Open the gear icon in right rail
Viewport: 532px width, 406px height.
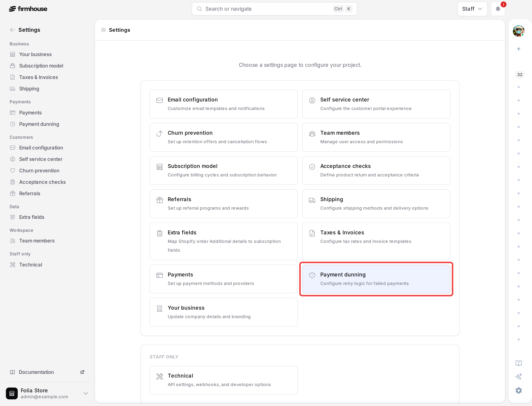click(x=519, y=390)
